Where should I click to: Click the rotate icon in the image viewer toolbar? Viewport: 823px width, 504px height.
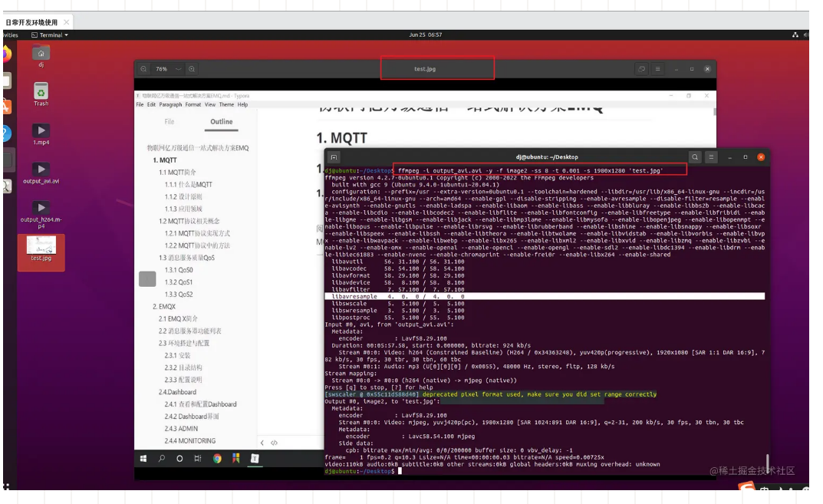click(641, 69)
